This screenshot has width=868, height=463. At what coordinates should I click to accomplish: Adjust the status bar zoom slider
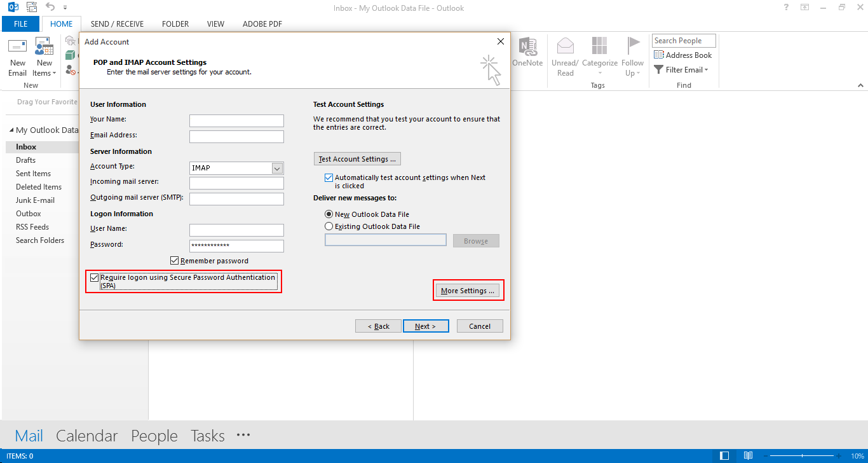point(803,456)
